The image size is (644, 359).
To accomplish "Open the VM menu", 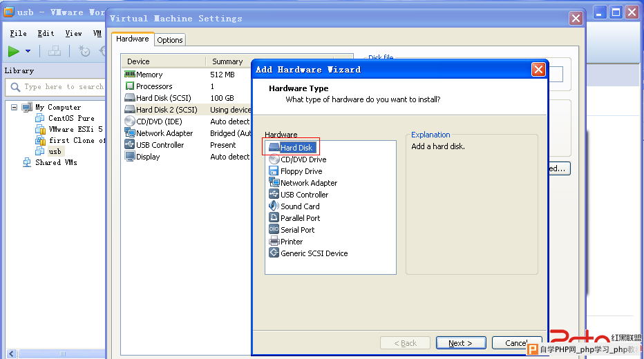I will 97,34.
